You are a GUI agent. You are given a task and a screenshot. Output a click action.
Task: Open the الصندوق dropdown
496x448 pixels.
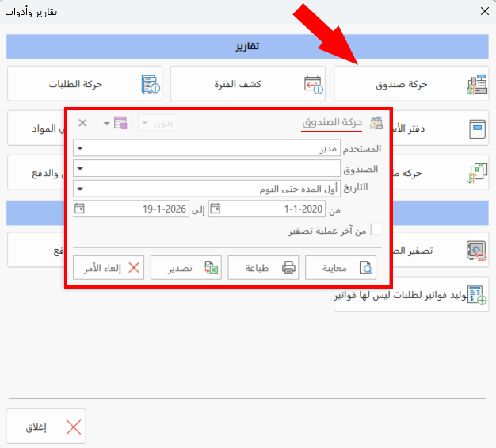pyautogui.click(x=207, y=168)
